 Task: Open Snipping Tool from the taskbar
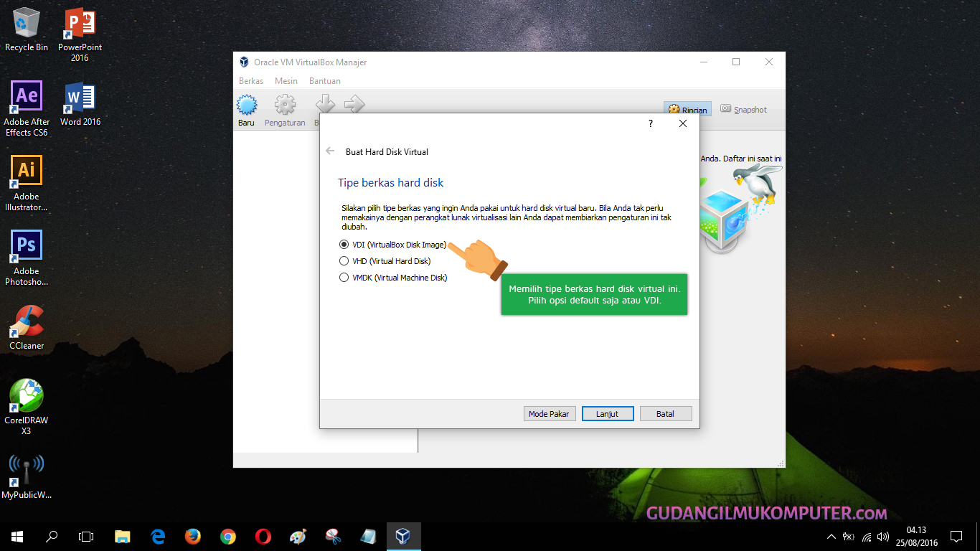tap(333, 537)
